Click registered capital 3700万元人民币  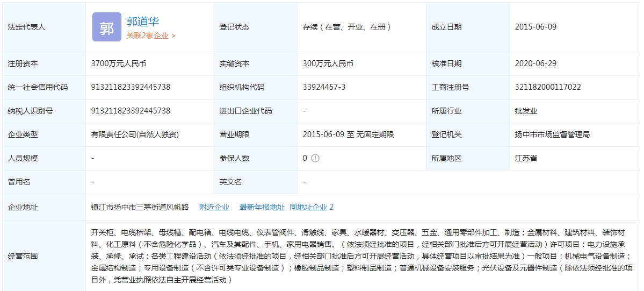pos(118,63)
